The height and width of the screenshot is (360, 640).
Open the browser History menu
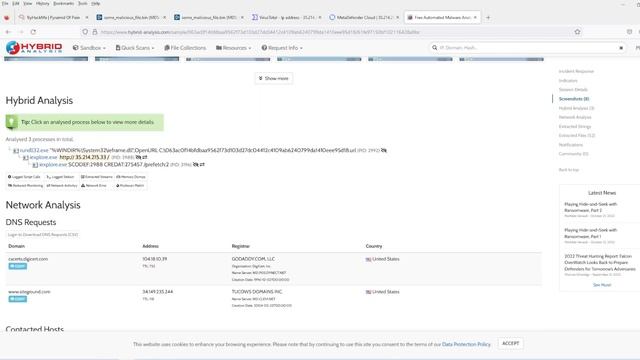[x=42, y=3]
